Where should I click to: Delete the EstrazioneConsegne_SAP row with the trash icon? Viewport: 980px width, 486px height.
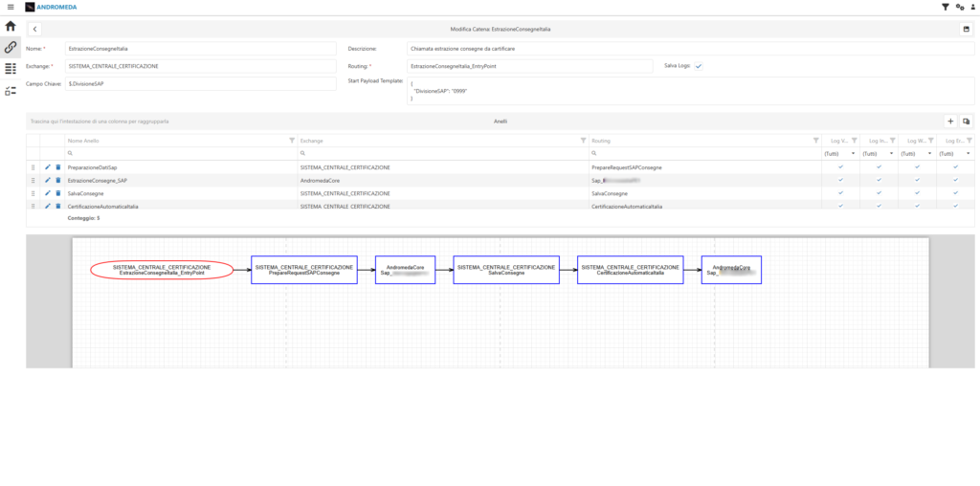click(x=58, y=180)
